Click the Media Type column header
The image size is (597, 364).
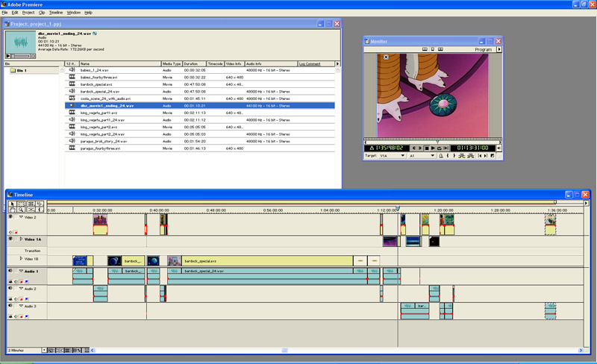click(x=172, y=64)
